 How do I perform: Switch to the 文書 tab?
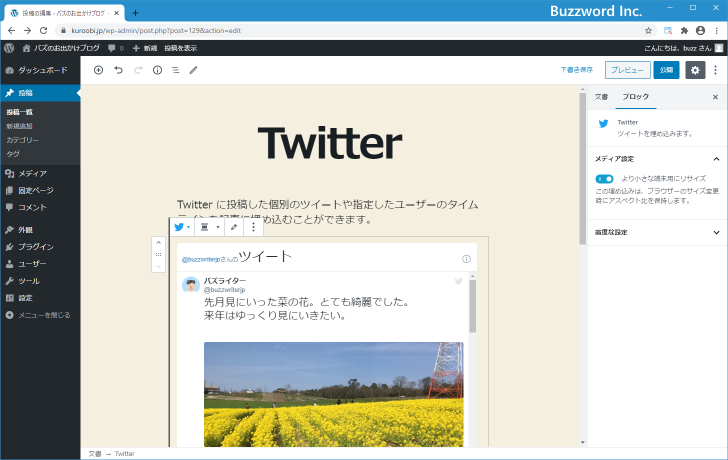click(x=601, y=97)
